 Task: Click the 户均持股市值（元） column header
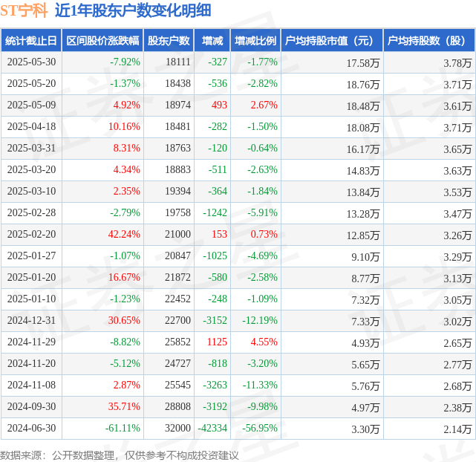(332, 40)
